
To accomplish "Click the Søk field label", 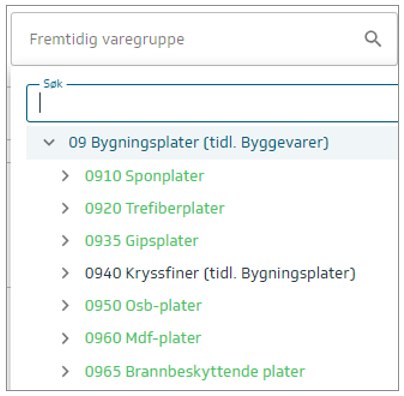I will coord(53,84).
